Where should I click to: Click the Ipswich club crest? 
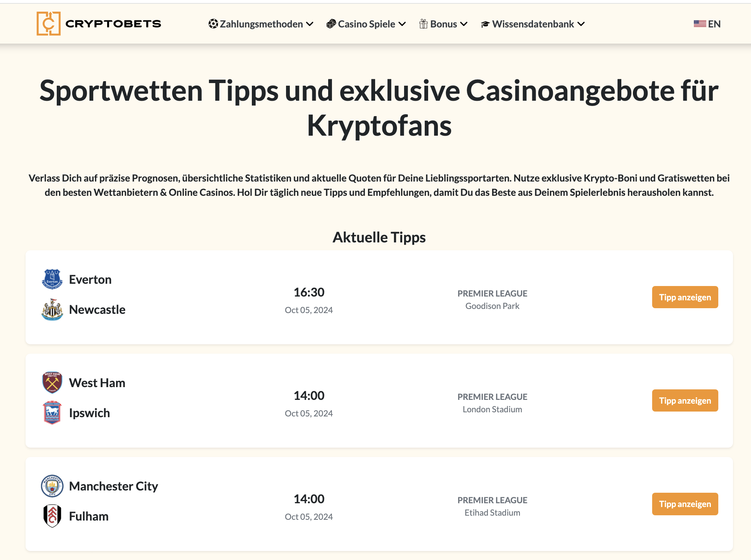(x=52, y=413)
